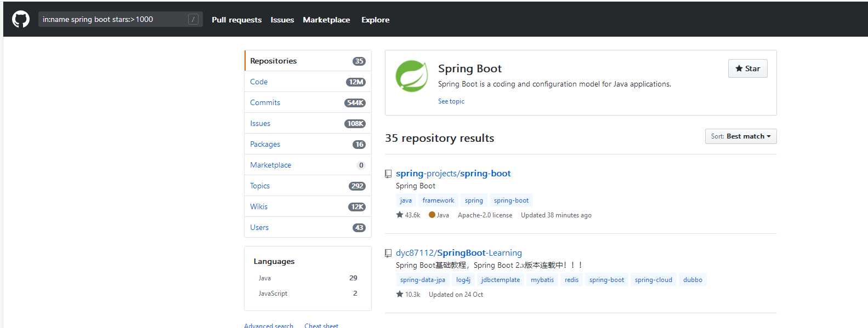The image size is (868, 328).
Task: Select Marketplace filter in sidebar
Action: 308,165
